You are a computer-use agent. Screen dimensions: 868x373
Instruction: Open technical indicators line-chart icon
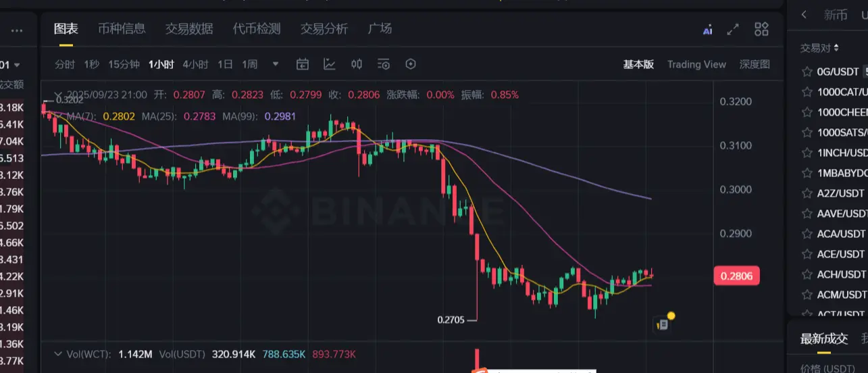point(330,64)
